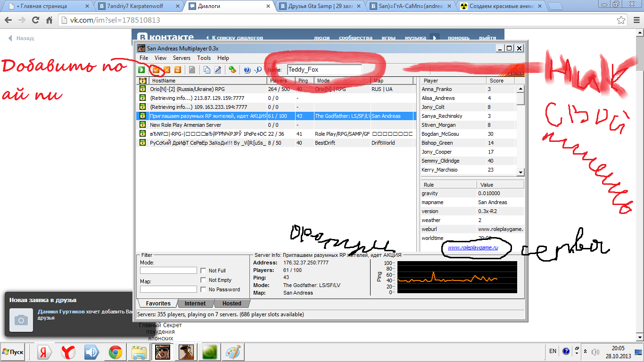Screen dimensions: 644x362
Task: Click the green Connect play icon
Action: 141,70
